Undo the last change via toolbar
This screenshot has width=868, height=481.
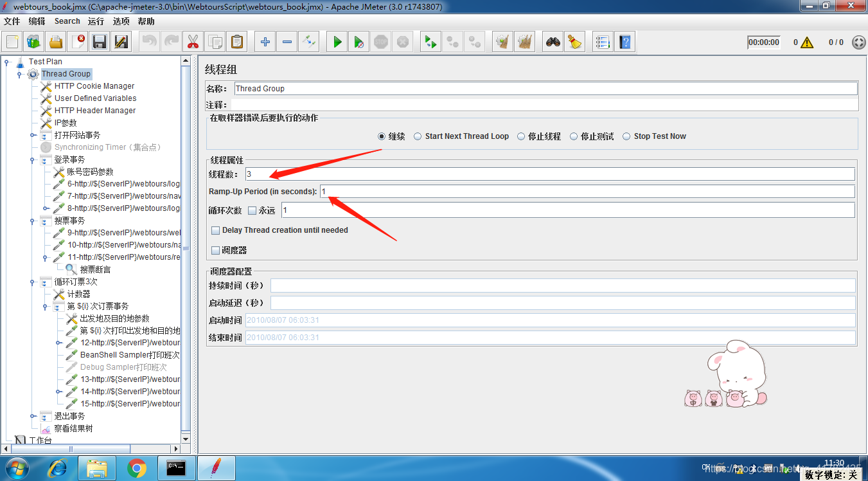(x=149, y=42)
